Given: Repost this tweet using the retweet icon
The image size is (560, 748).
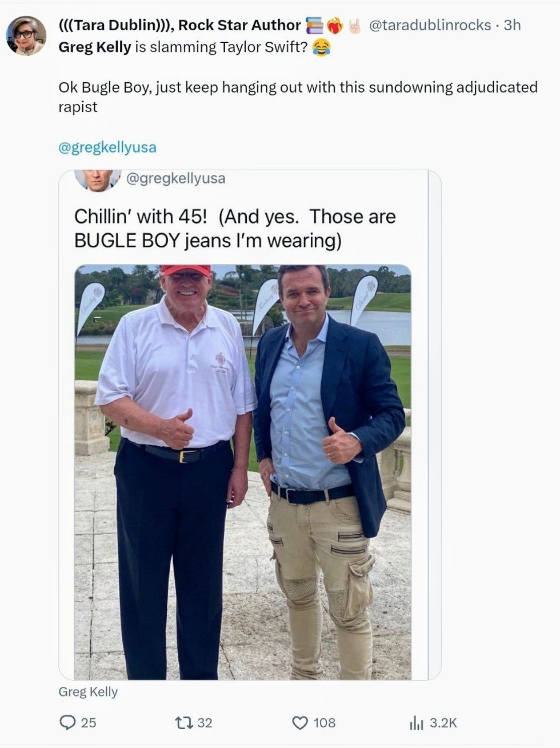Looking at the screenshot, I should pos(184,723).
